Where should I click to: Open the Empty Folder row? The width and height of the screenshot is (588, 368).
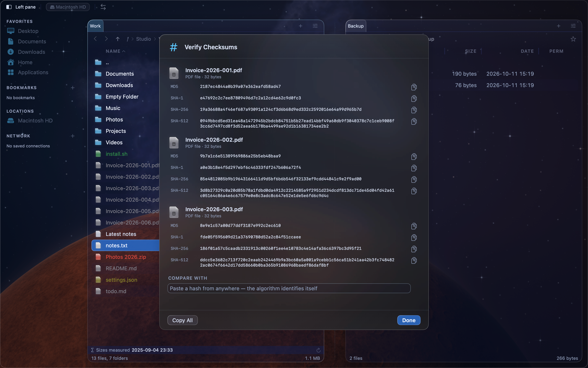click(125, 97)
